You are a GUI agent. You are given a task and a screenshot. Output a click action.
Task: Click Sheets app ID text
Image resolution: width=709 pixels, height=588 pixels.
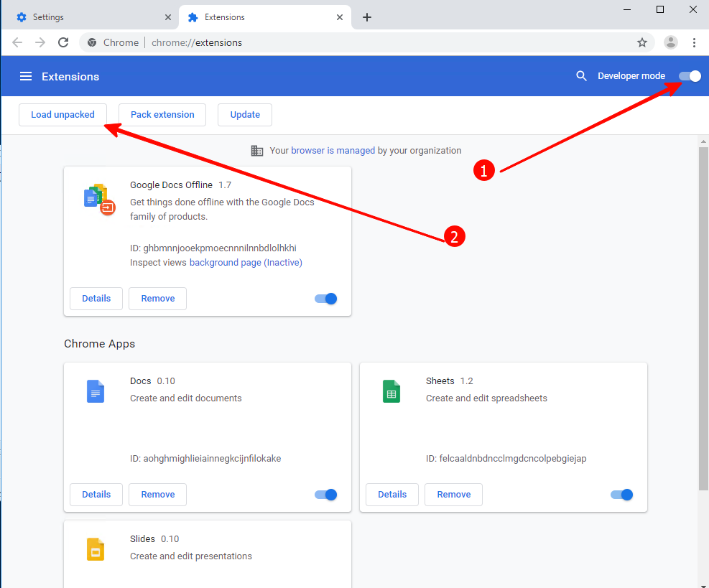point(506,459)
